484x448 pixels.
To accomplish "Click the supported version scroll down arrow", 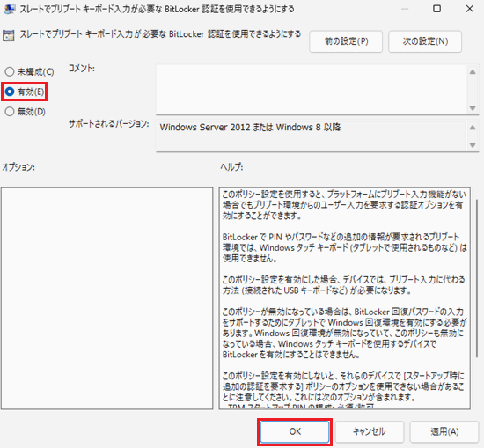I will (x=473, y=145).
